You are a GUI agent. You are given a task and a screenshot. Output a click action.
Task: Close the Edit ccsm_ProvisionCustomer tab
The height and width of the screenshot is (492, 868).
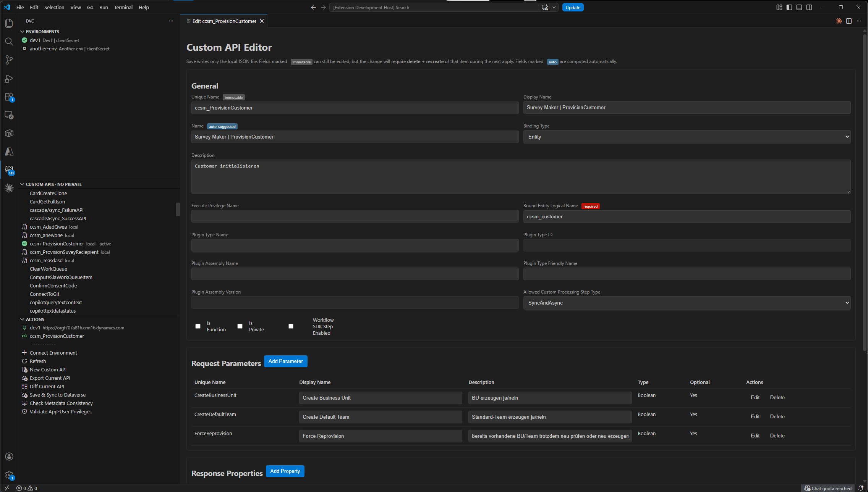point(262,21)
